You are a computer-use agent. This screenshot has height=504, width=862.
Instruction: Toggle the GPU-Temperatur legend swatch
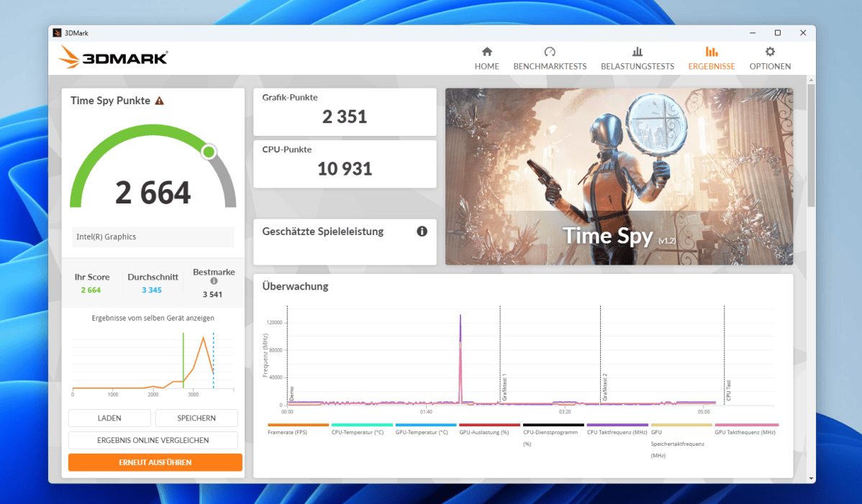tap(425, 425)
